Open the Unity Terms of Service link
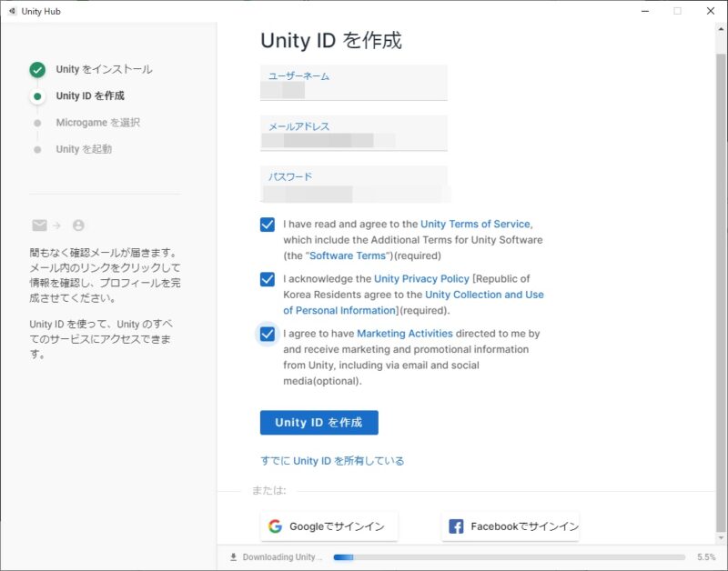The height and width of the screenshot is (571, 728). click(x=475, y=224)
